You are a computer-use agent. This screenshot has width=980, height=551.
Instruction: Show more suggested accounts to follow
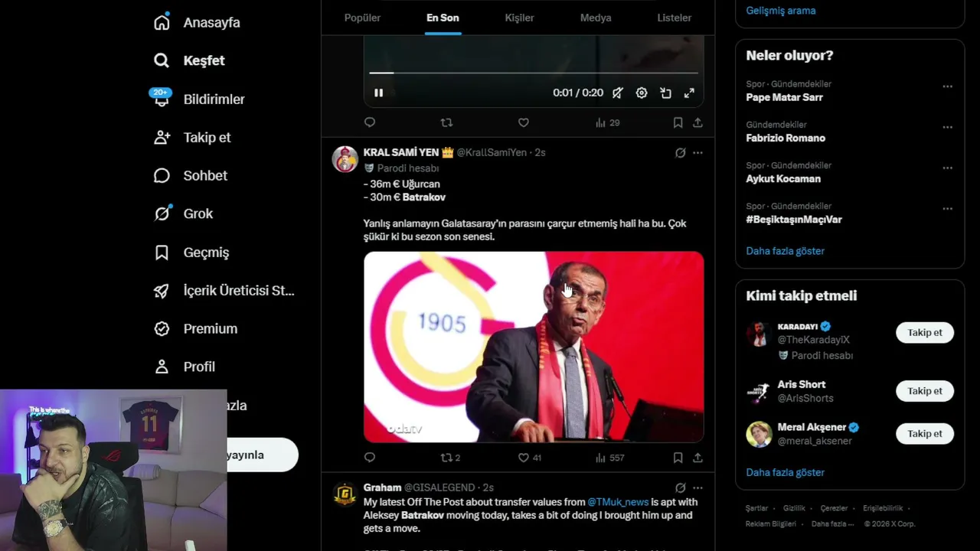pos(786,472)
